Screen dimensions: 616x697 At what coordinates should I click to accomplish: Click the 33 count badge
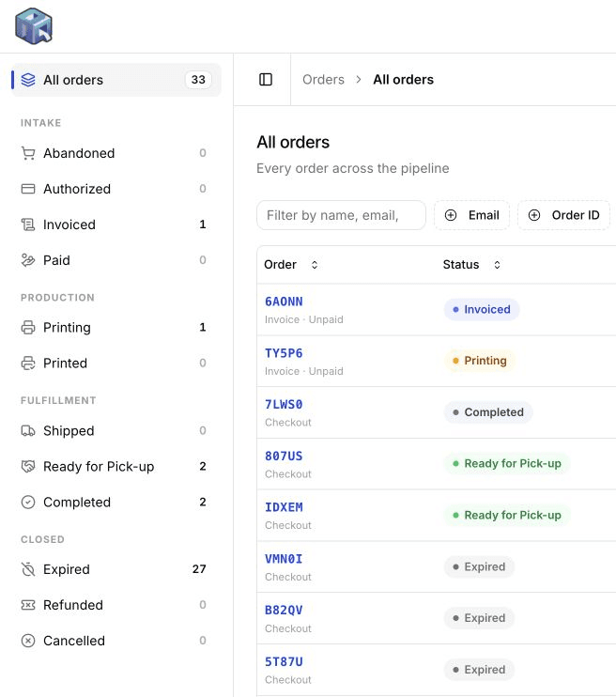(198, 80)
